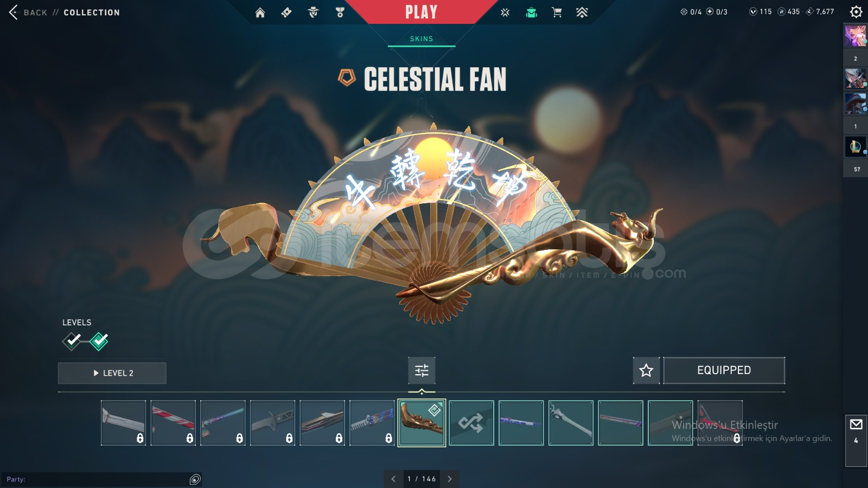Open the agents icon in top navigation
Viewport: 868px width, 488px height.
point(313,12)
